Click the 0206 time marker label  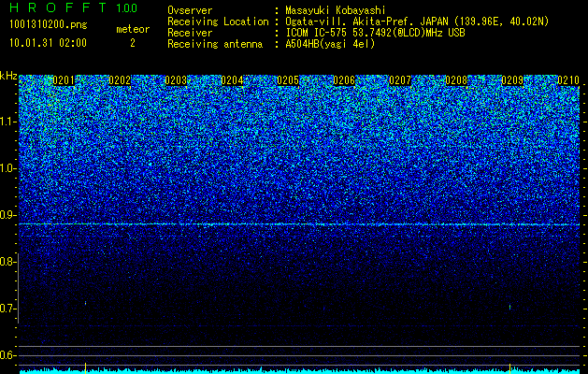[x=344, y=80]
